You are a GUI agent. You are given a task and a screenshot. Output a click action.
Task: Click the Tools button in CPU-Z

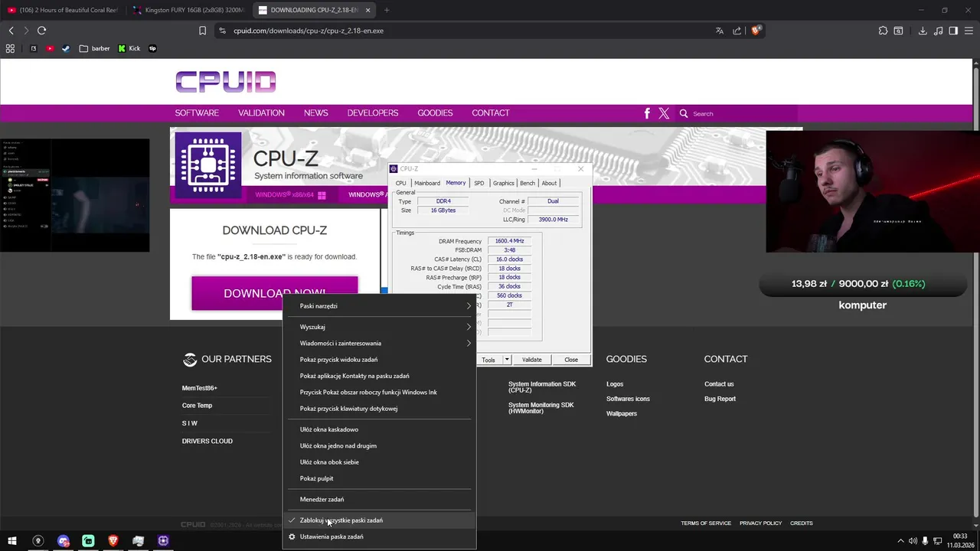(488, 360)
